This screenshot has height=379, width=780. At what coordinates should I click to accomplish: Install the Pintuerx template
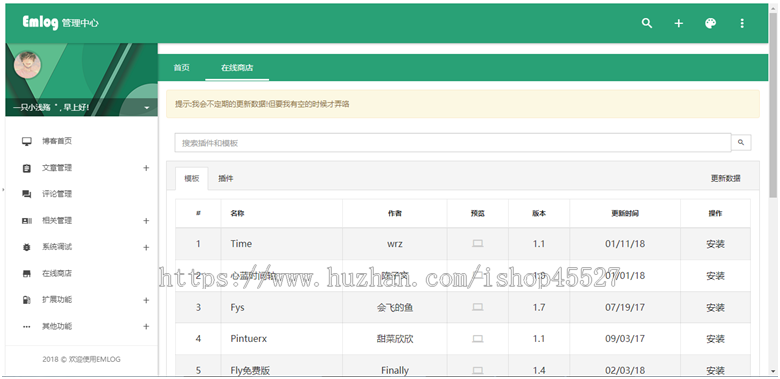(715, 339)
